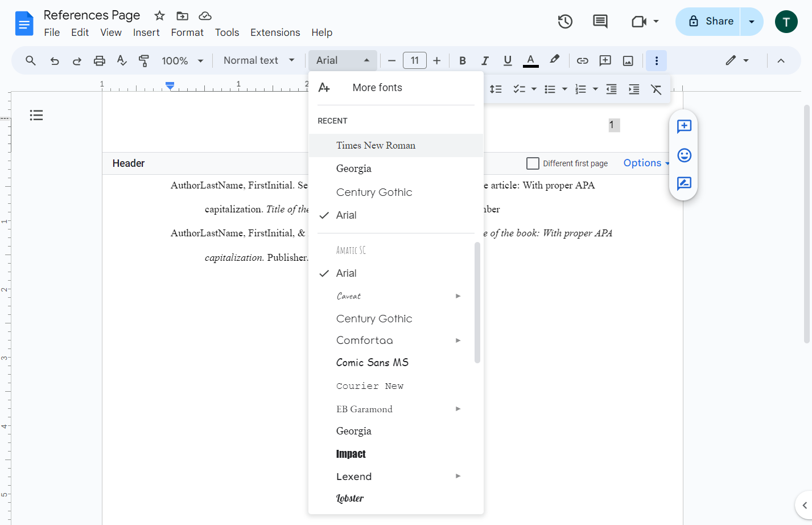Open the Edit menu
Screen dimensions: 812x525
click(80, 32)
